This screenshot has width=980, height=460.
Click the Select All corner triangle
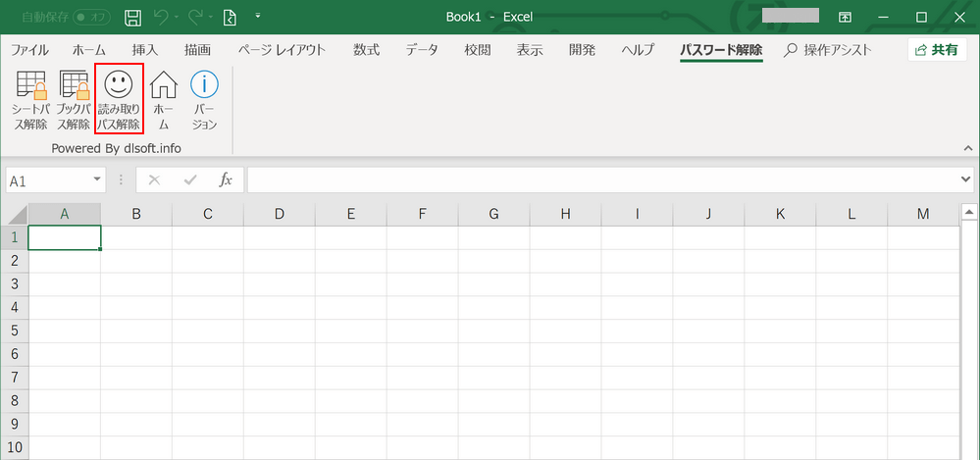point(16,214)
